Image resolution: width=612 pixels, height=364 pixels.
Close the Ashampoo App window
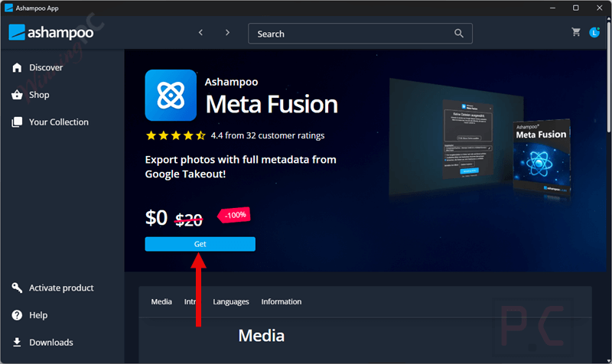[600, 8]
